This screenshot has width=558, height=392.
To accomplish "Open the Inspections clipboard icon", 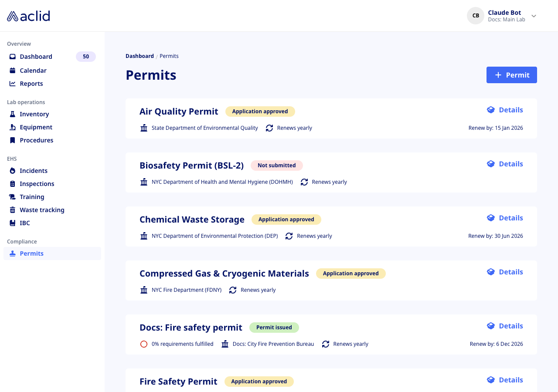I will point(13,184).
